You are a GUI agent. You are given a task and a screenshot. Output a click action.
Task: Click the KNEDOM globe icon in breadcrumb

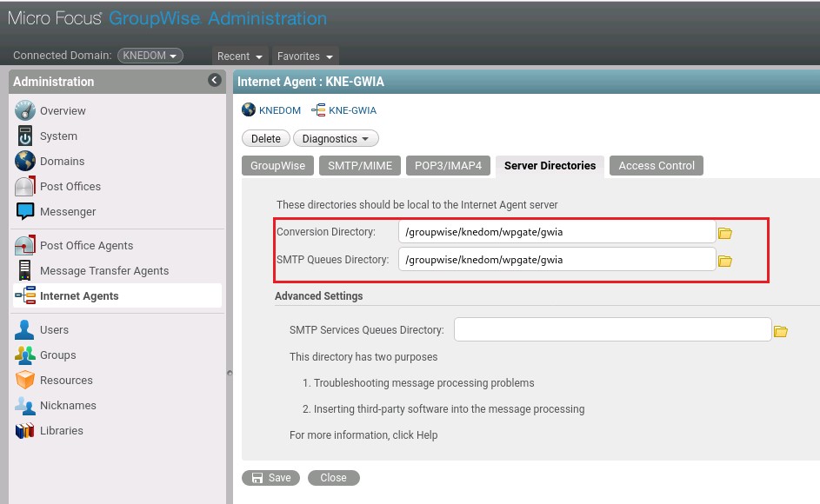pos(249,109)
